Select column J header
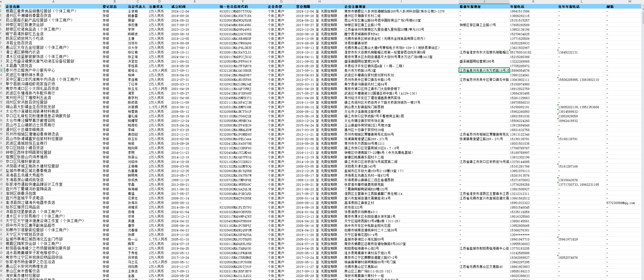 point(484,2)
